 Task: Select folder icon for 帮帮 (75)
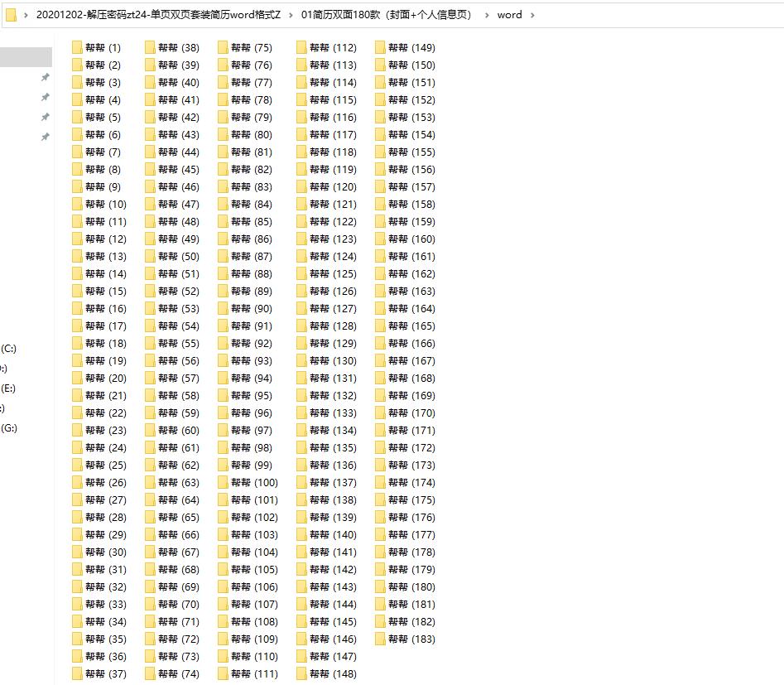pyautogui.click(x=223, y=47)
